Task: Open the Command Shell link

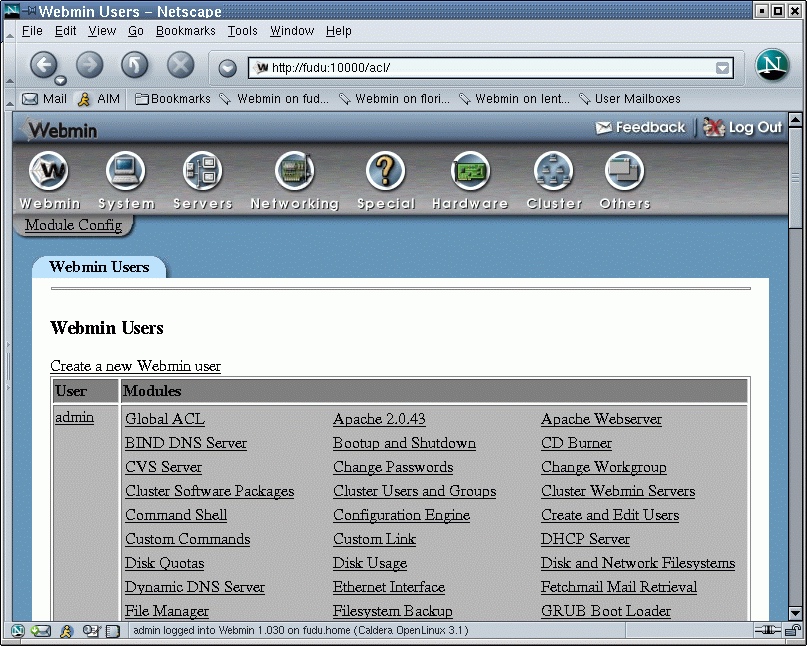Action: point(176,515)
